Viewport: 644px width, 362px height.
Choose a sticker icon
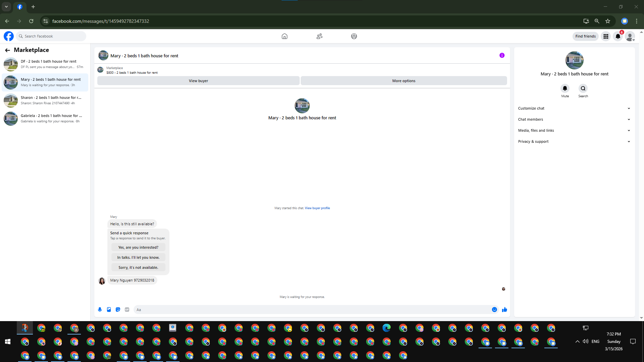tap(118, 310)
